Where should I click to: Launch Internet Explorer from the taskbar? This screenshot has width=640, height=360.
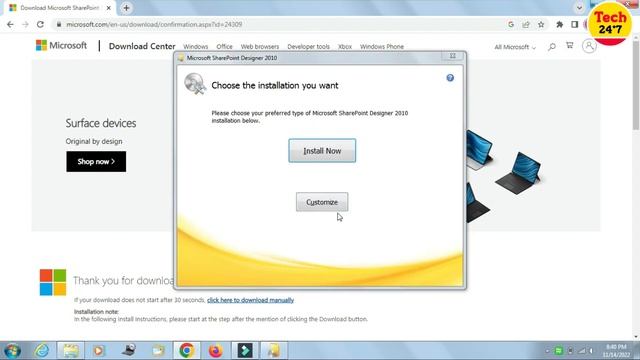42,350
